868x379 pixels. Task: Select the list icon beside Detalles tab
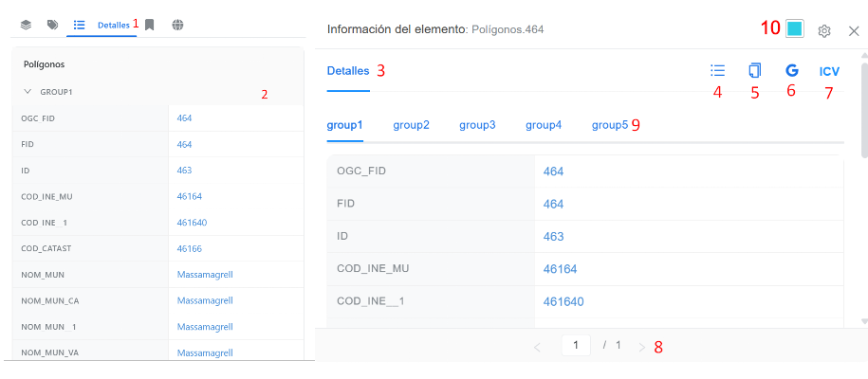click(79, 25)
